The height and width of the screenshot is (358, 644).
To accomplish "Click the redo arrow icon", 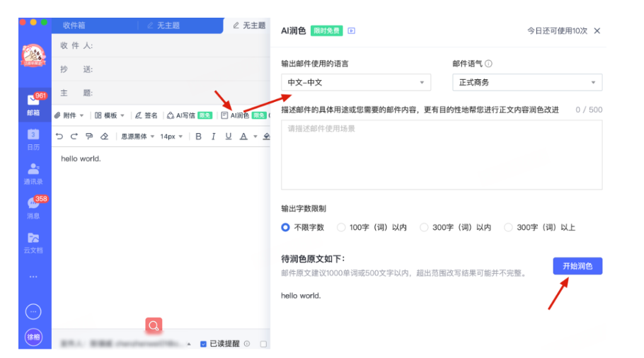I will pyautogui.click(x=74, y=137).
